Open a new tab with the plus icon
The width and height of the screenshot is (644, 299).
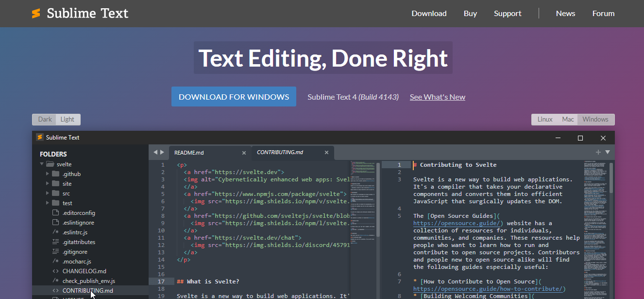(x=597, y=152)
